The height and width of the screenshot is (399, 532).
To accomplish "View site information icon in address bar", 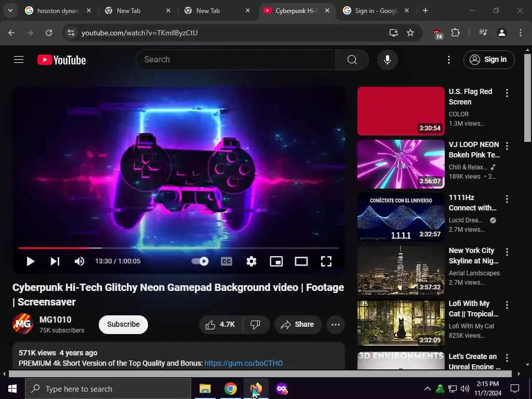I will point(71,33).
